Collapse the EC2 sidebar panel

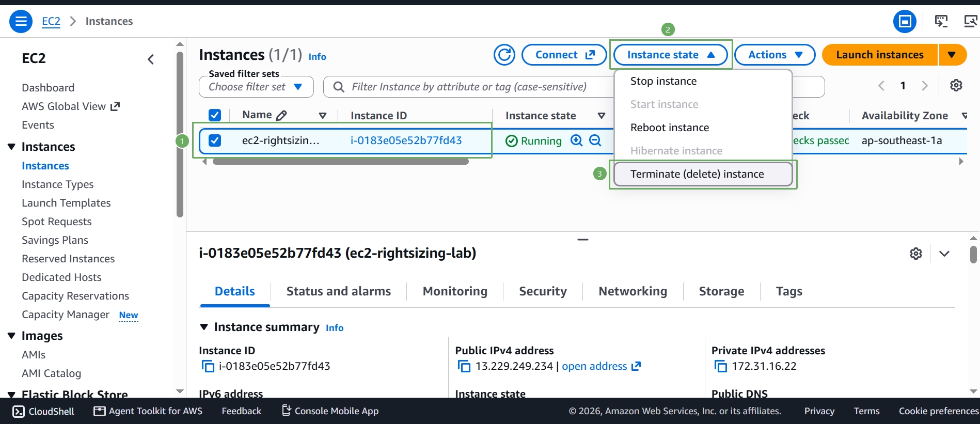151,59
